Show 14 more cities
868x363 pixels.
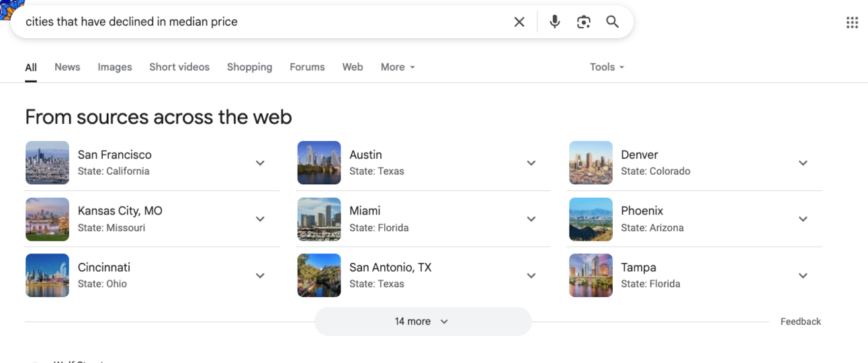423,321
